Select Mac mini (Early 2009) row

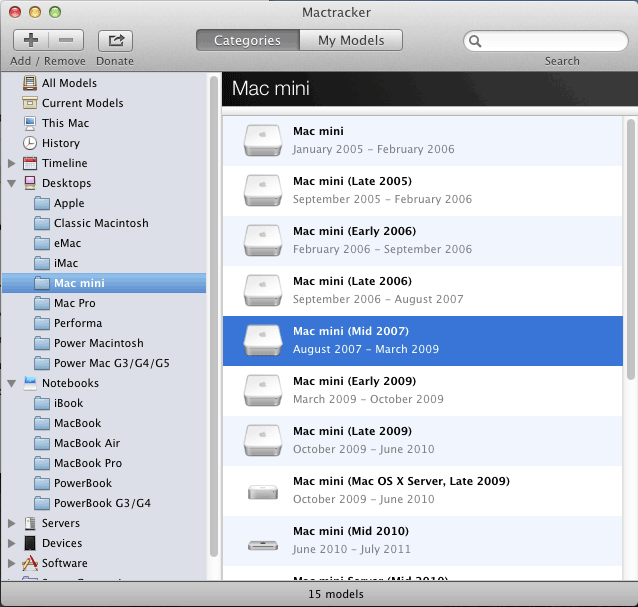click(x=423, y=391)
